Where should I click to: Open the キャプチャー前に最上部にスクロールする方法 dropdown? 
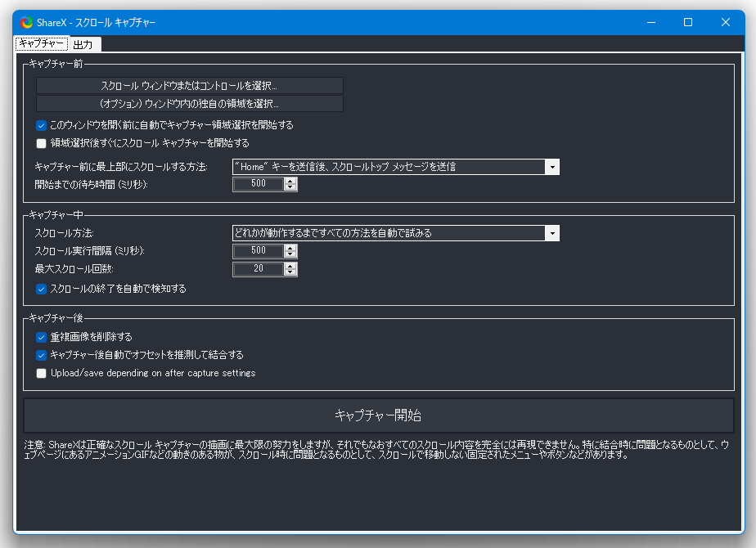pyautogui.click(x=396, y=167)
